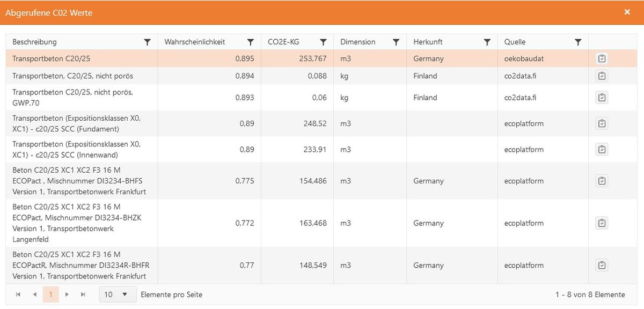
Task: Open filter for Herkunft column
Action: coord(487,42)
